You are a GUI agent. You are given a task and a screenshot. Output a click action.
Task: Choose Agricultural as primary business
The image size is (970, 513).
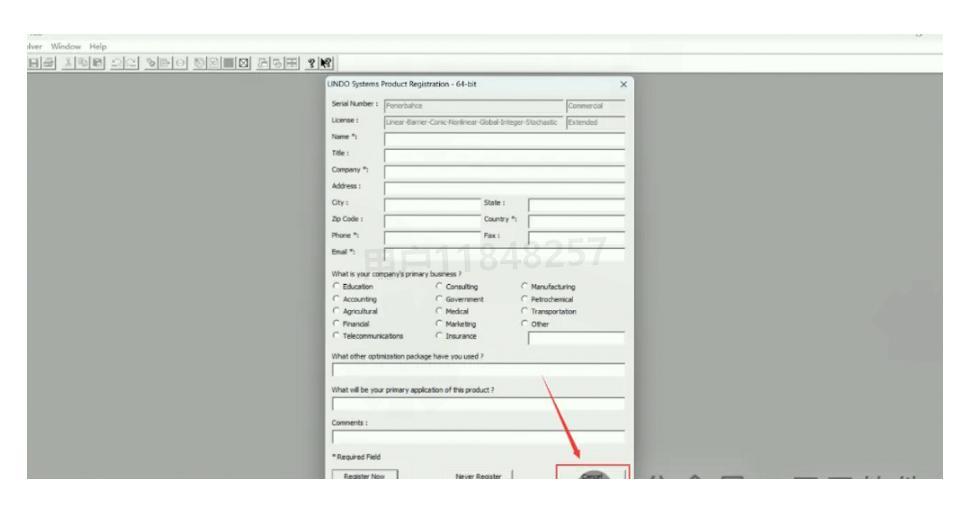click(x=337, y=311)
